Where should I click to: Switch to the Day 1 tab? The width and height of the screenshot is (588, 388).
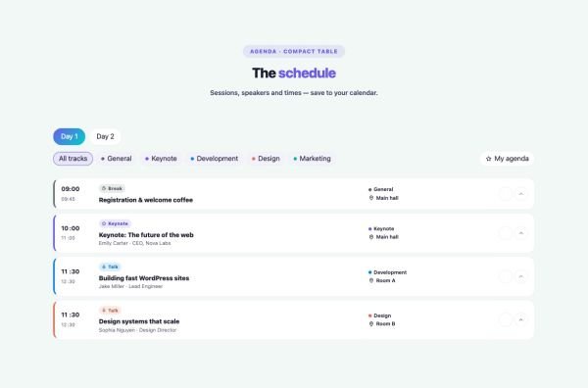(69, 136)
